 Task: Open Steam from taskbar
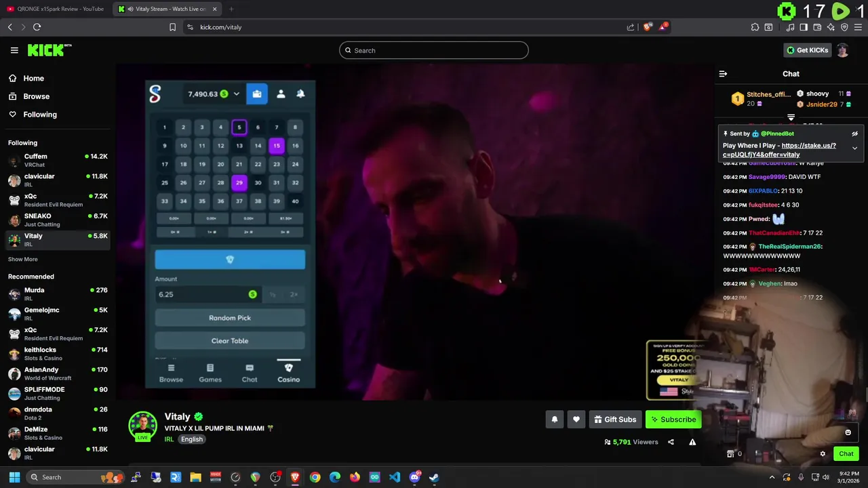click(x=434, y=477)
